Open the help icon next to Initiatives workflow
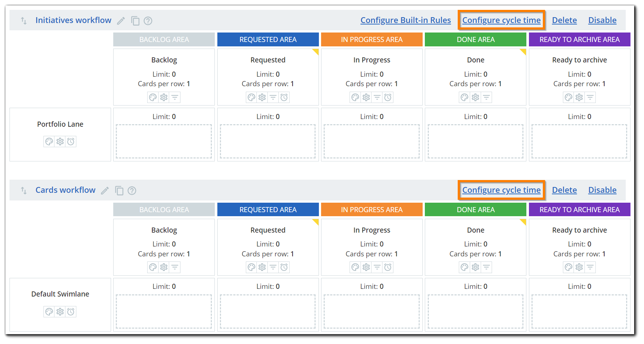The height and width of the screenshot is (344, 644). (148, 21)
